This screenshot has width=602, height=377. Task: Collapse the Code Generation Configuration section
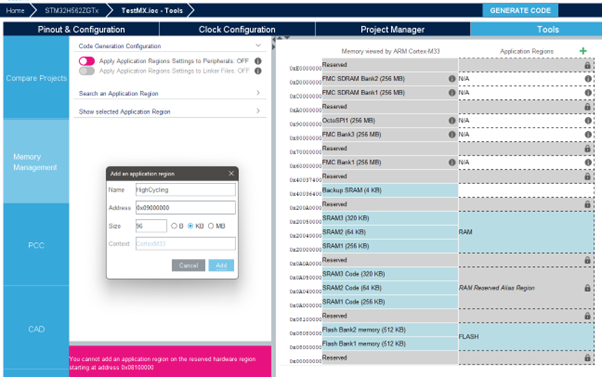click(258, 46)
